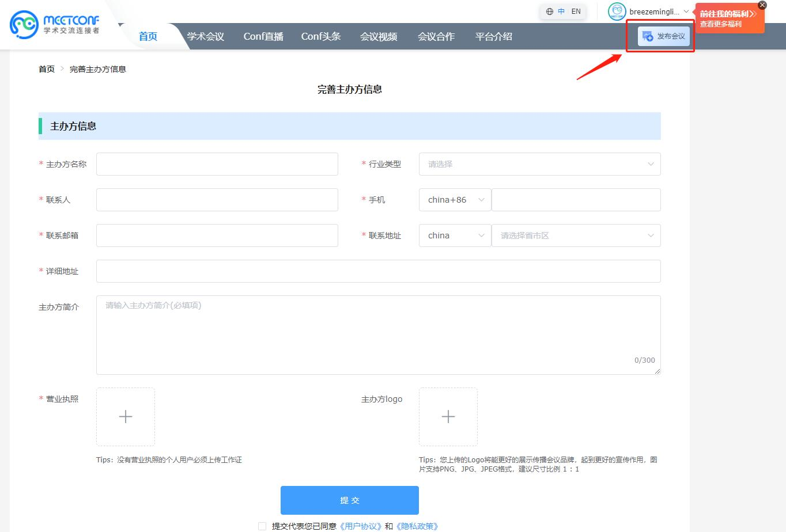Click the 发布会议 publish meeting button
This screenshot has width=786, height=532.
pyautogui.click(x=664, y=36)
